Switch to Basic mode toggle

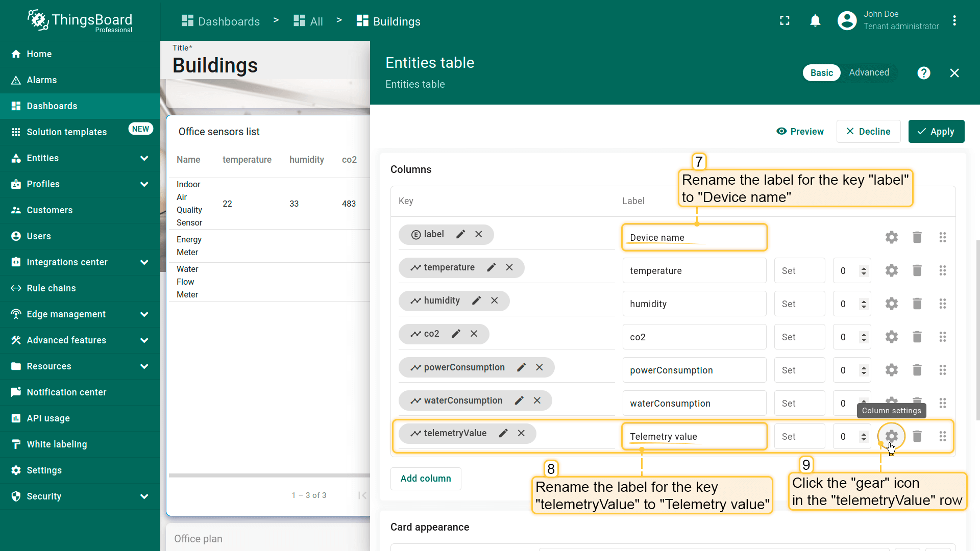(821, 73)
